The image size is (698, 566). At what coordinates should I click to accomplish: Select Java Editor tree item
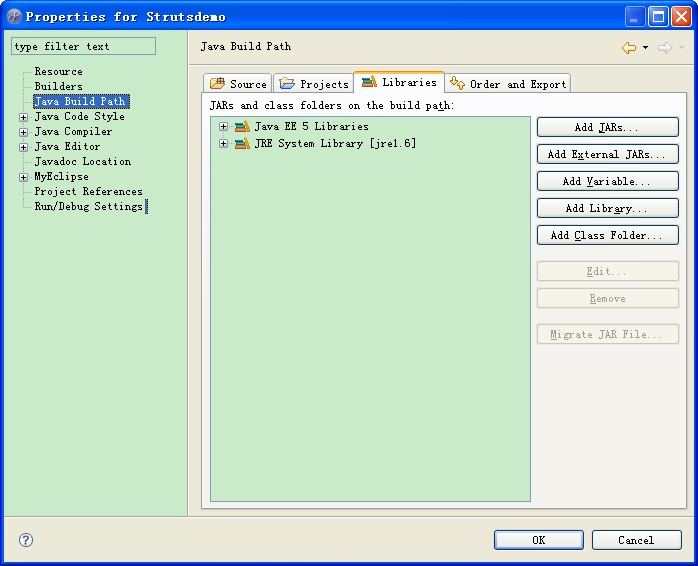click(x=67, y=146)
